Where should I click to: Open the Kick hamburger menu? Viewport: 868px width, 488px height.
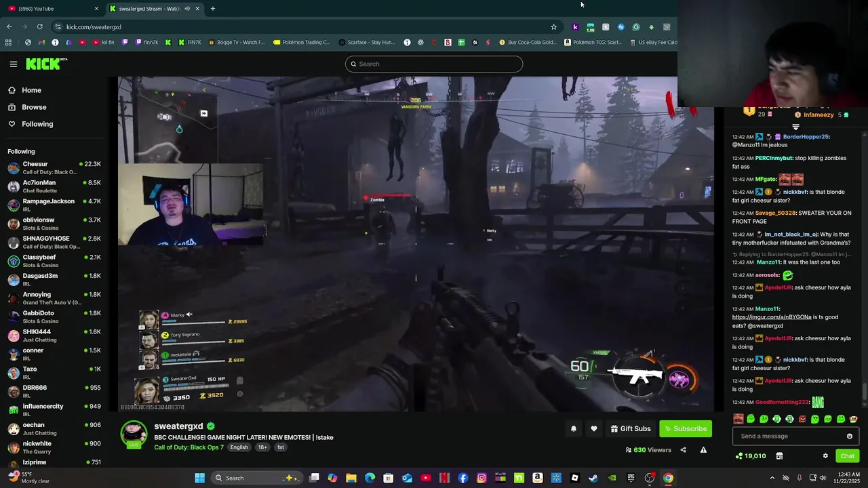coord(13,64)
